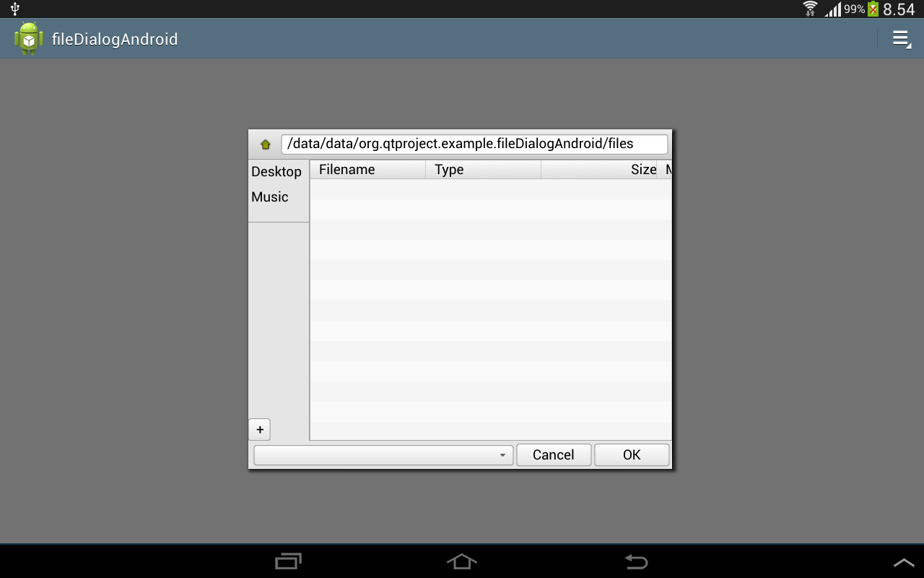Sort by the Type column header

point(483,170)
